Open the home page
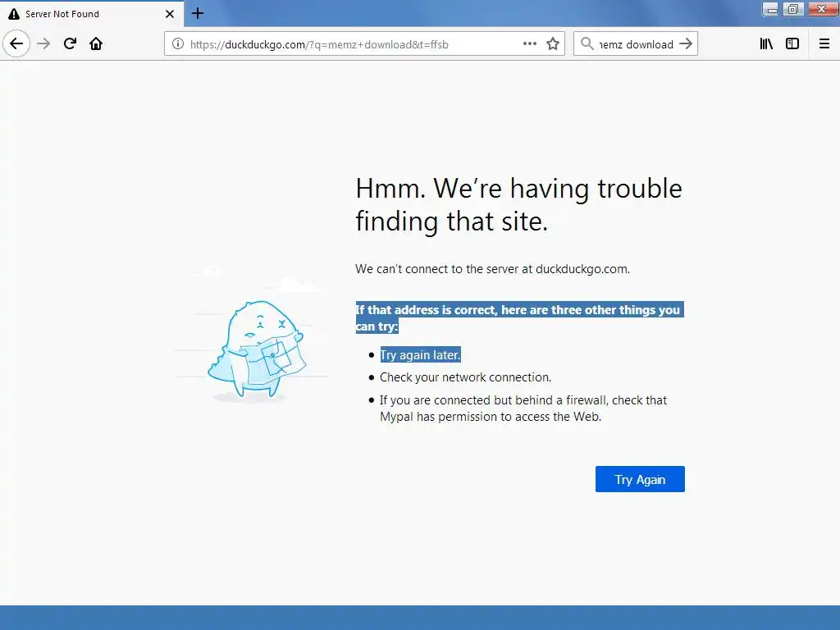Viewport: 840px width, 630px height. (x=96, y=44)
